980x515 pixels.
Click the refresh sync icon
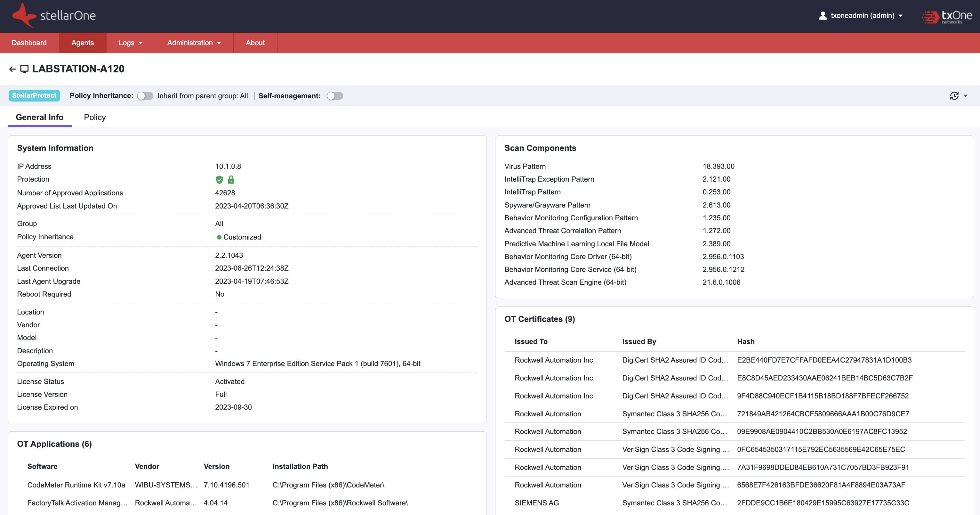click(954, 96)
